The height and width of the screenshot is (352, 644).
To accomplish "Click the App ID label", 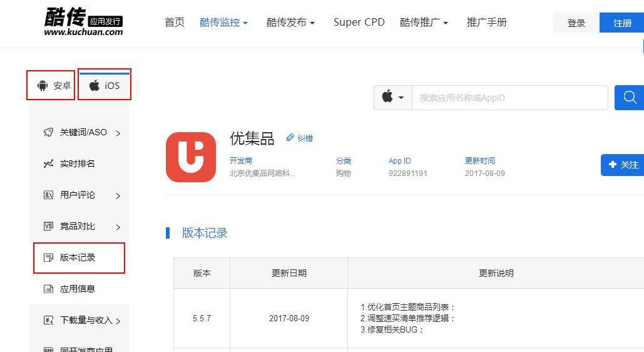I will point(400,160).
